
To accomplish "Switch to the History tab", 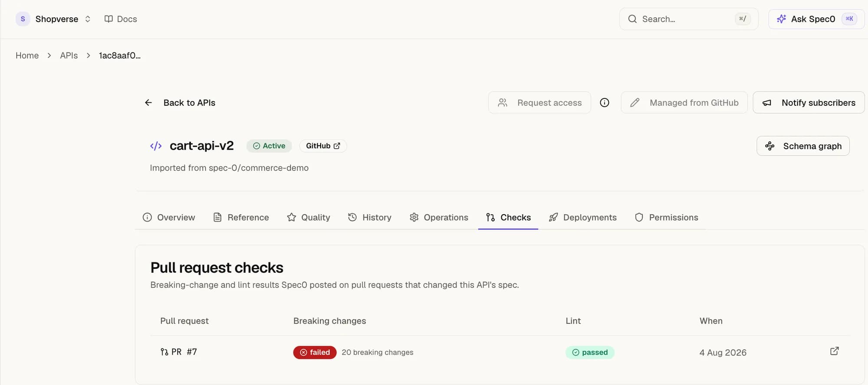I will click(x=370, y=217).
